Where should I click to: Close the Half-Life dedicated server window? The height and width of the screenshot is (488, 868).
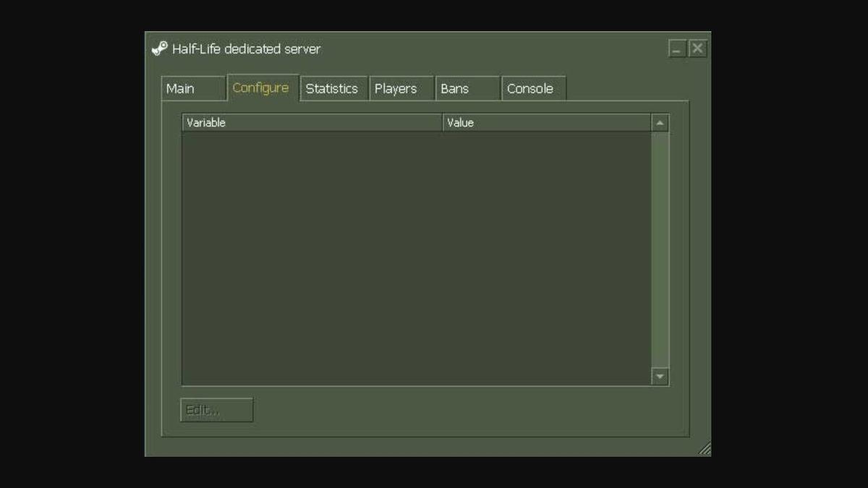coord(696,48)
